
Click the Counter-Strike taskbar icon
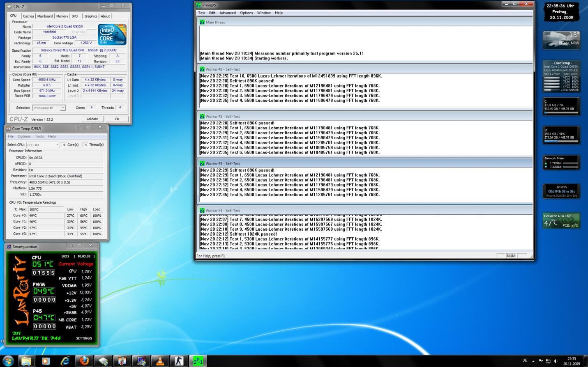pyautogui.click(x=179, y=361)
